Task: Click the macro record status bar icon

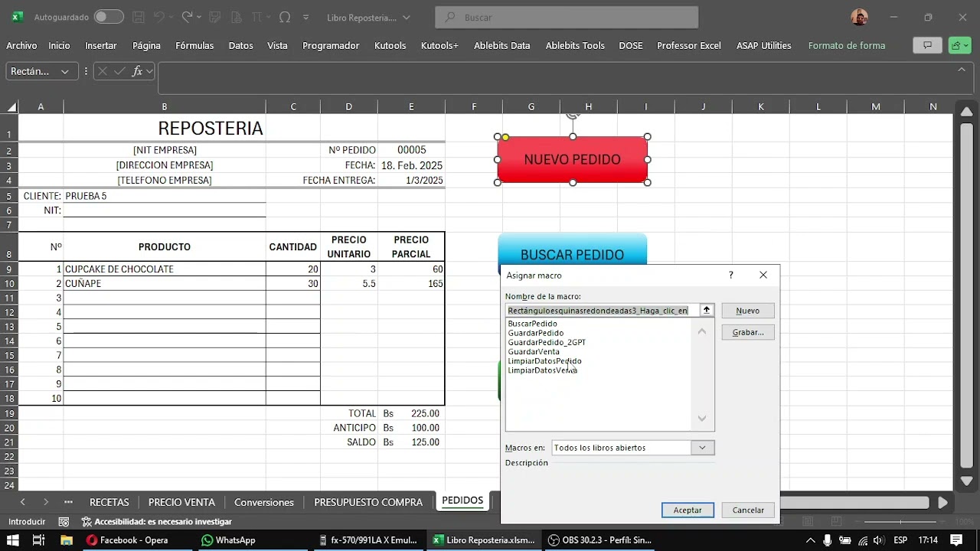Action: click(64, 522)
